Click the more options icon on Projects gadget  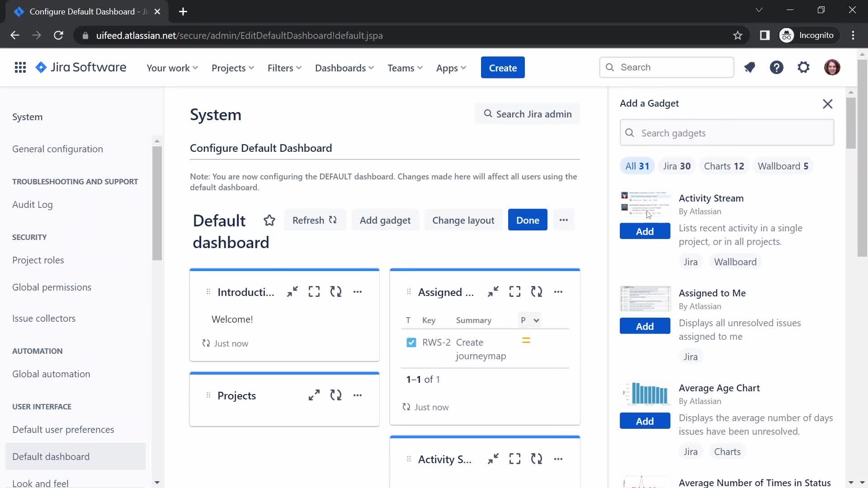pyautogui.click(x=358, y=395)
